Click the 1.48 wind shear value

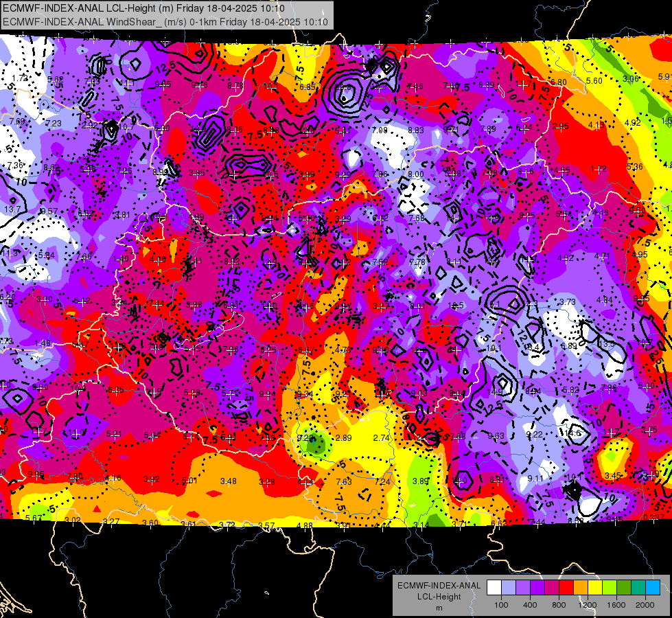point(43,343)
